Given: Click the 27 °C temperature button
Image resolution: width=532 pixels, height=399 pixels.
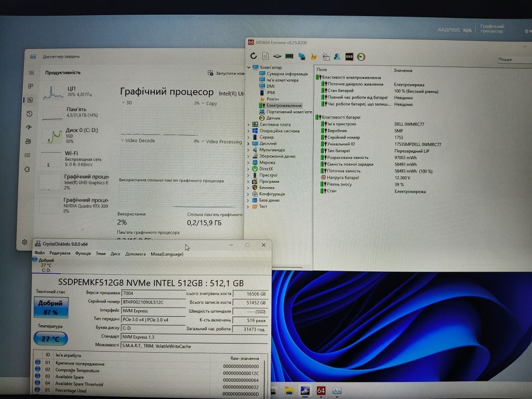Looking at the screenshot, I should coord(51,339).
